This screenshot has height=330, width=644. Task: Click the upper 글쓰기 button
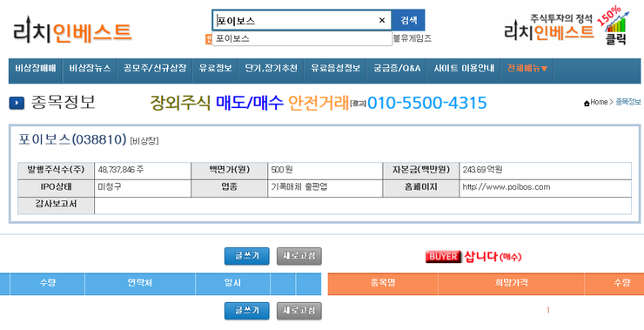pyautogui.click(x=247, y=256)
